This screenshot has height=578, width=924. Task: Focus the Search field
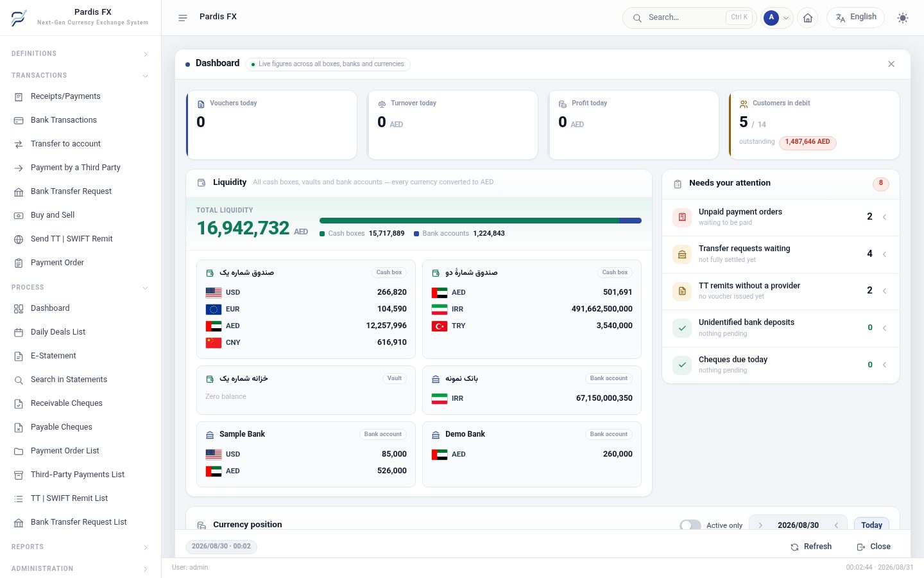coord(689,18)
